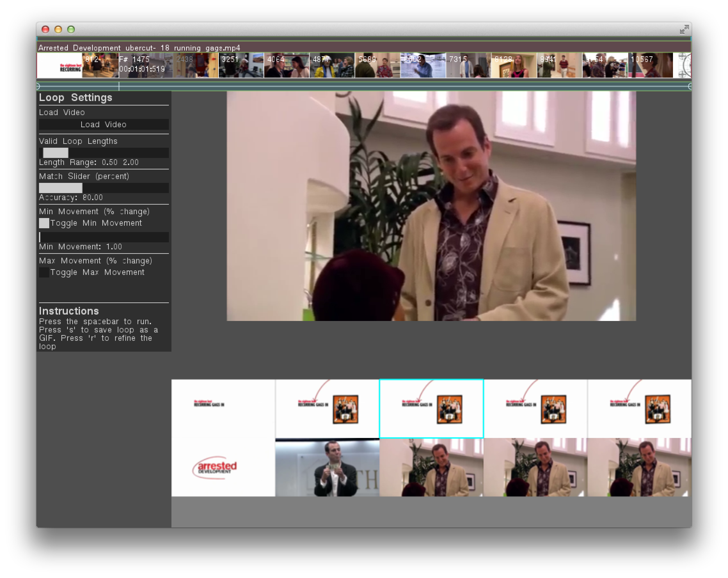Click the main video preview of the man

click(431, 206)
